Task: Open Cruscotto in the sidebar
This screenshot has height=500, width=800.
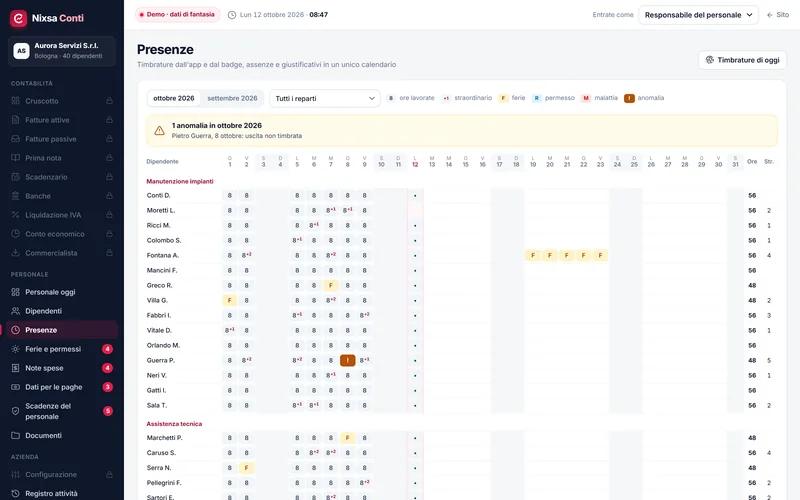Action: click(62, 101)
